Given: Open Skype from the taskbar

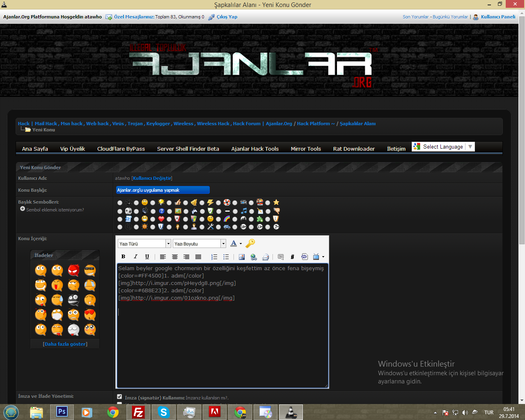Looking at the screenshot, I should pyautogui.click(x=164, y=412).
